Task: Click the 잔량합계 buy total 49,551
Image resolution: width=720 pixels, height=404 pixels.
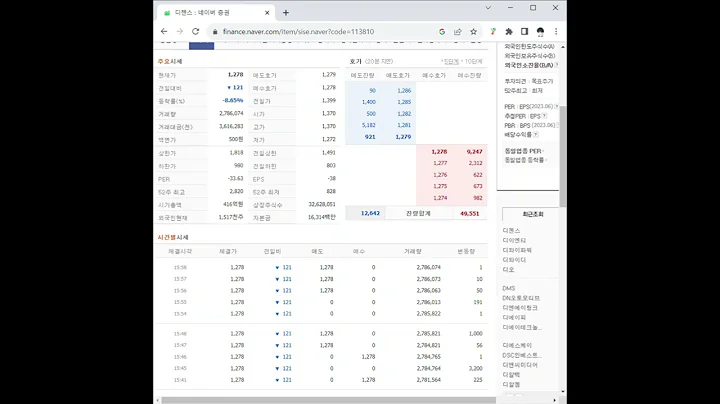Action: 469,213
